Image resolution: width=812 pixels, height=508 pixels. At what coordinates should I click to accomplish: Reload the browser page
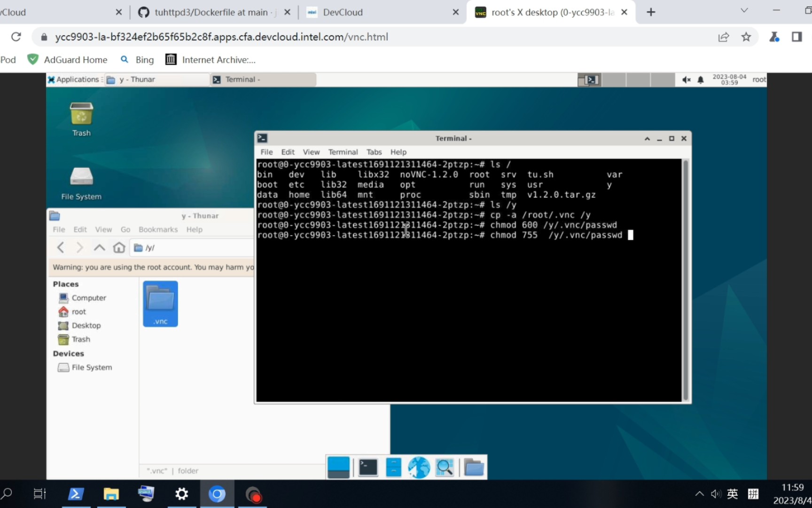(16, 37)
